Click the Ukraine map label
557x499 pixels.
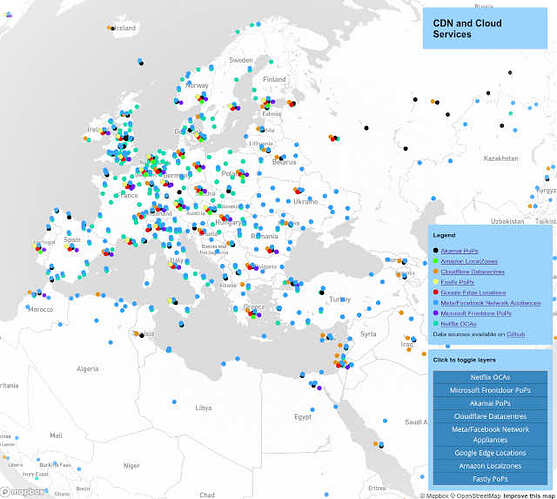pyautogui.click(x=305, y=202)
